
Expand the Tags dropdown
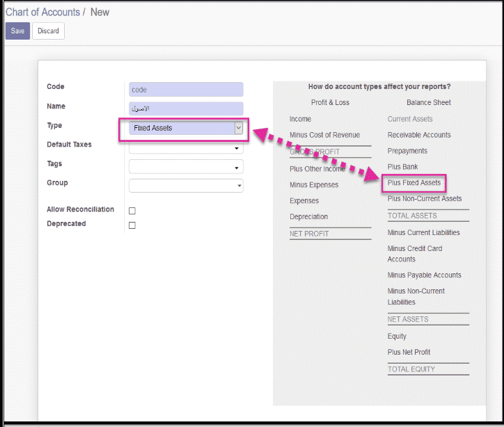point(186,167)
